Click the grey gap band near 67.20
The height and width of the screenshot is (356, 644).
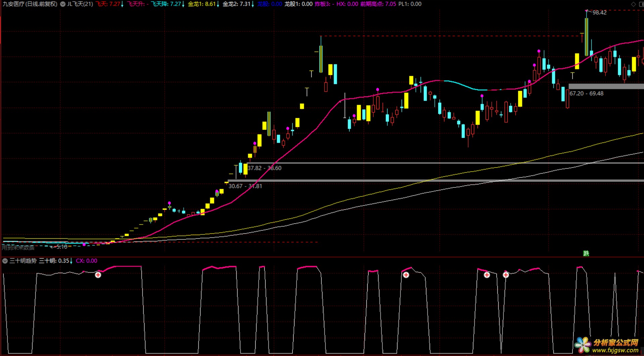[606, 86]
